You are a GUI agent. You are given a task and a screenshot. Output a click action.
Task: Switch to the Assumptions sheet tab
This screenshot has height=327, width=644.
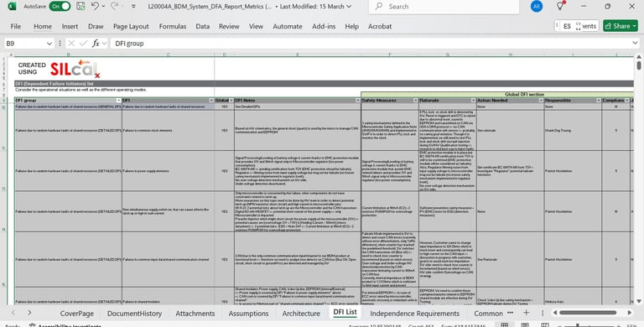[248, 314]
